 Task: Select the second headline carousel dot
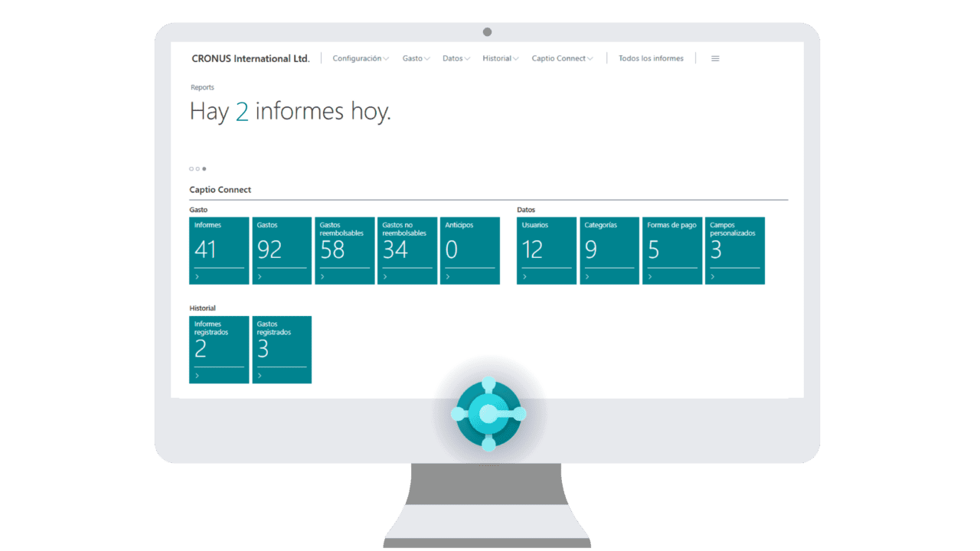tap(198, 168)
